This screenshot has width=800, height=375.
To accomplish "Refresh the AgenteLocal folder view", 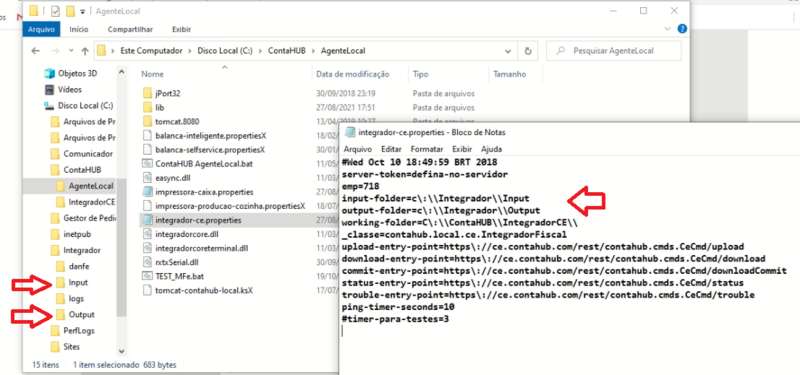I will coord(528,51).
